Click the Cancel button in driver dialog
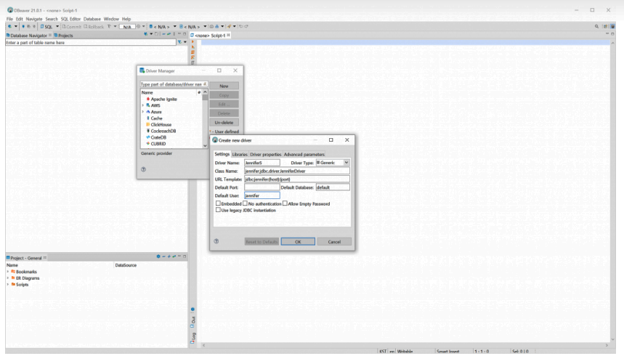Image resolution: width=624 pixels, height=364 pixels. click(x=334, y=241)
